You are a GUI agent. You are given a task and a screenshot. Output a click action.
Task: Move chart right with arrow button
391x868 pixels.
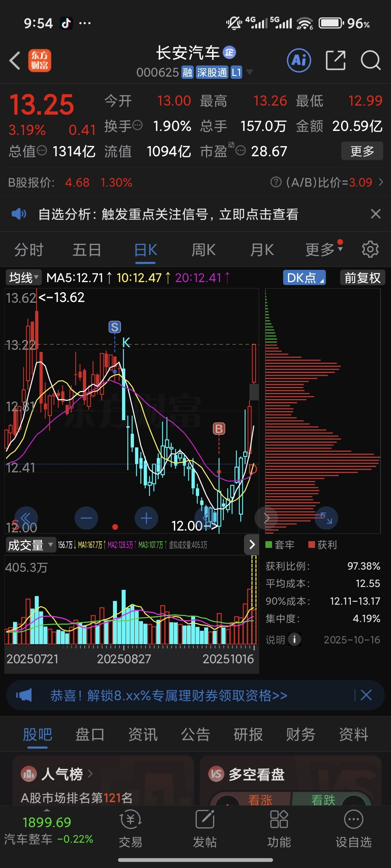pyautogui.click(x=266, y=518)
